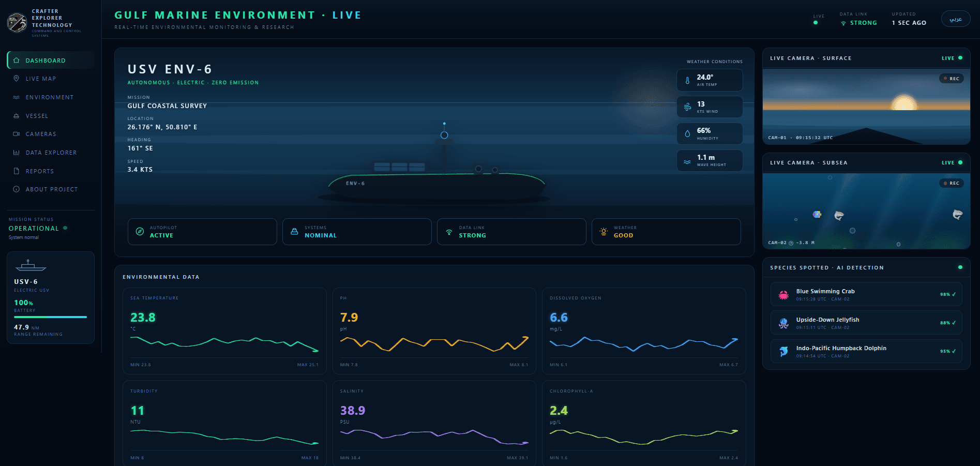Select Vessel in the sidebar

click(51, 116)
